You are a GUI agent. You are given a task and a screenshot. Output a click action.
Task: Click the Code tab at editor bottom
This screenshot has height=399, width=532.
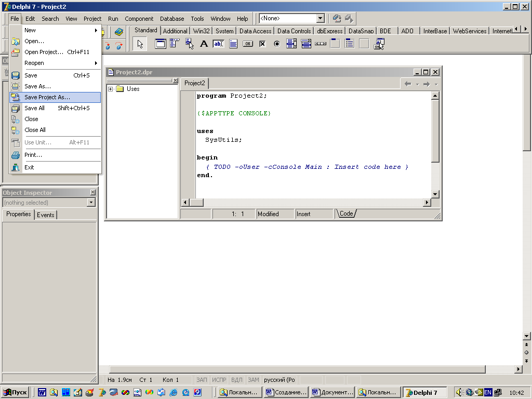[347, 214]
